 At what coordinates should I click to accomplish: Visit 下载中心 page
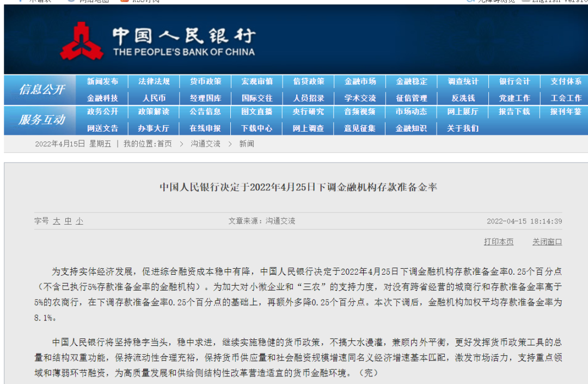pyautogui.click(x=256, y=128)
